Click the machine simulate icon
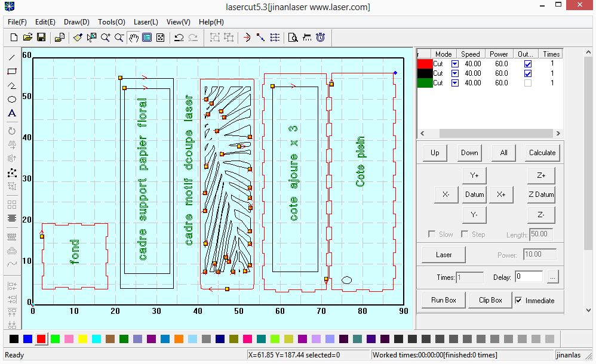The height and width of the screenshot is (364, 596). (x=307, y=37)
